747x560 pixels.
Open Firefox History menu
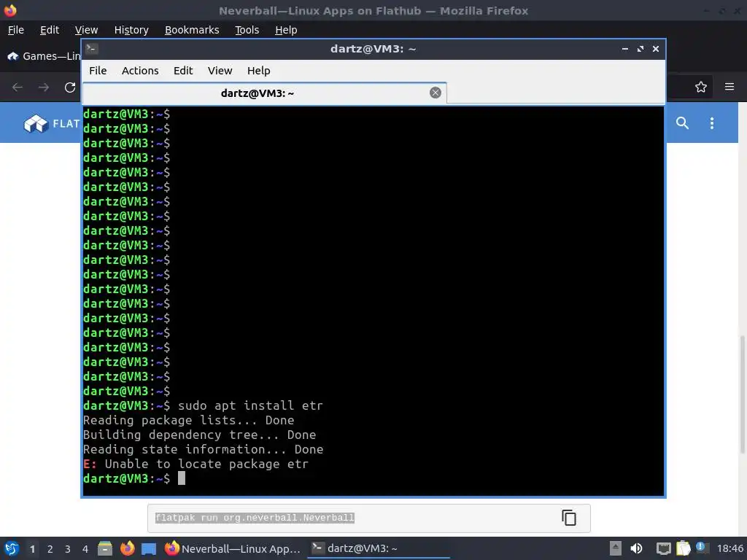[x=131, y=30]
